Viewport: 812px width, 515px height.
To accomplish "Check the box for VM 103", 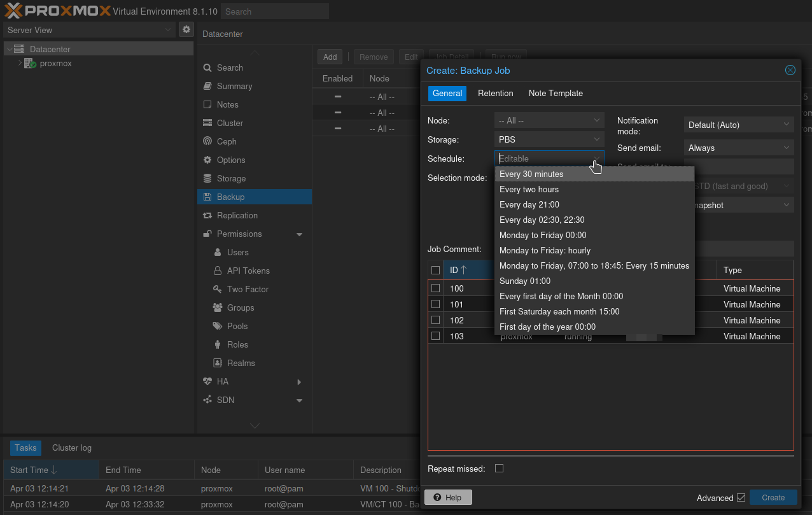I will (436, 336).
